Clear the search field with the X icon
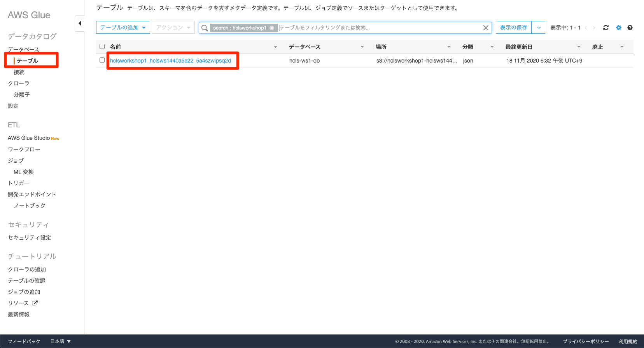This screenshot has height=348, width=644. click(486, 28)
